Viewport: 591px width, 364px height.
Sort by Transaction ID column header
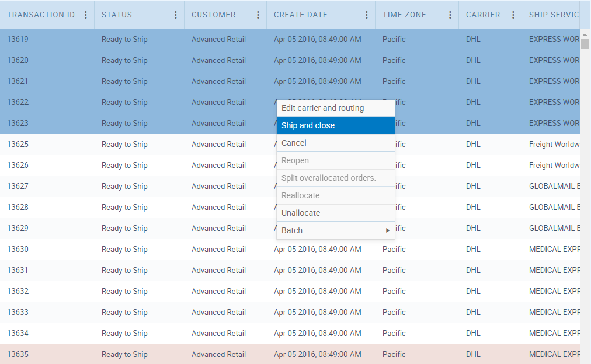41,15
